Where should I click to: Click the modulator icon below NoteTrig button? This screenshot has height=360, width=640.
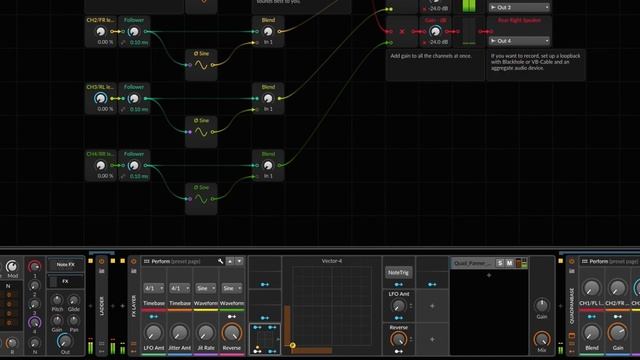point(398,284)
